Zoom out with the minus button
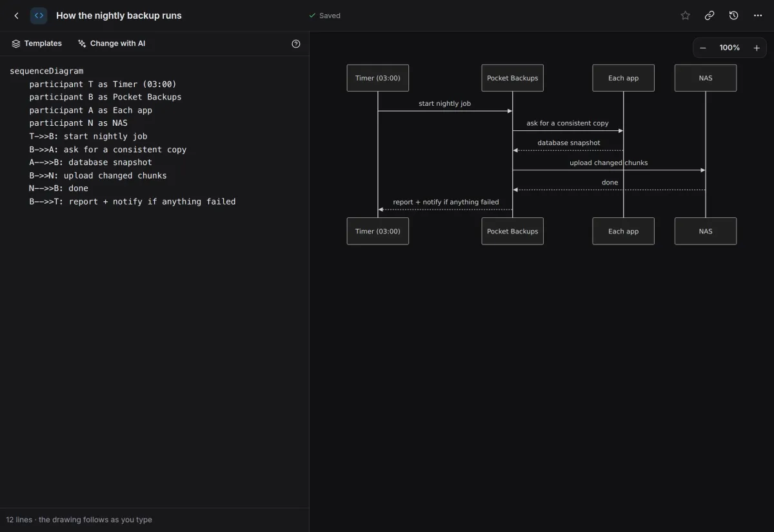Image resolution: width=774 pixels, height=532 pixels. [703, 48]
